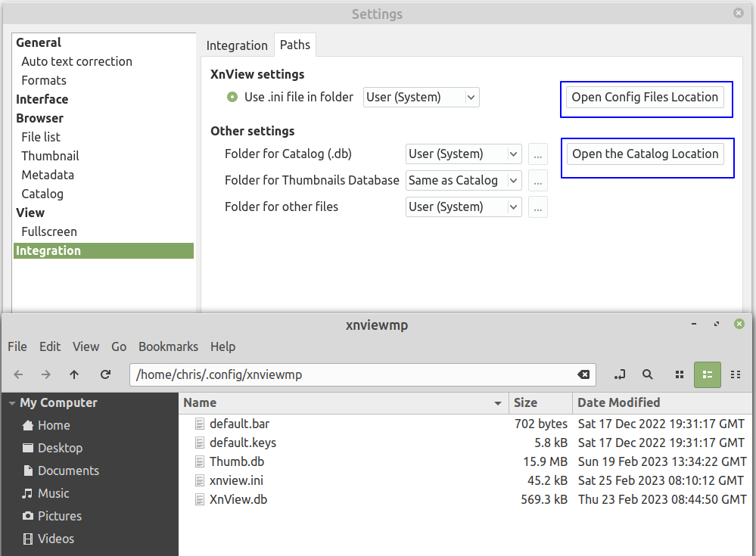Viewport: 756px width, 556px height.
Task: Select 'Use .ini file in folder' radio
Action: coord(232,97)
